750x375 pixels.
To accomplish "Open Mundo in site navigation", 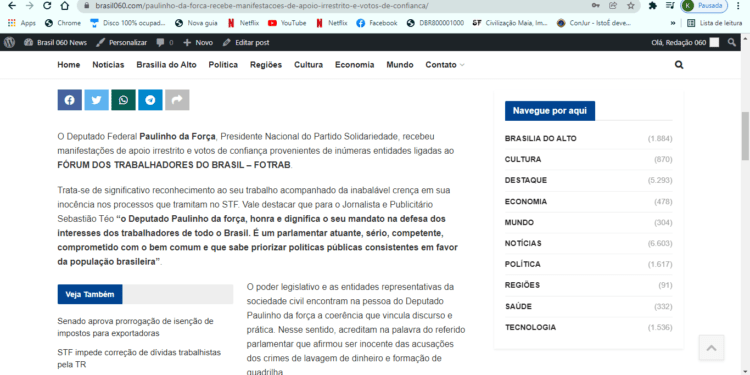I will coord(400,65).
